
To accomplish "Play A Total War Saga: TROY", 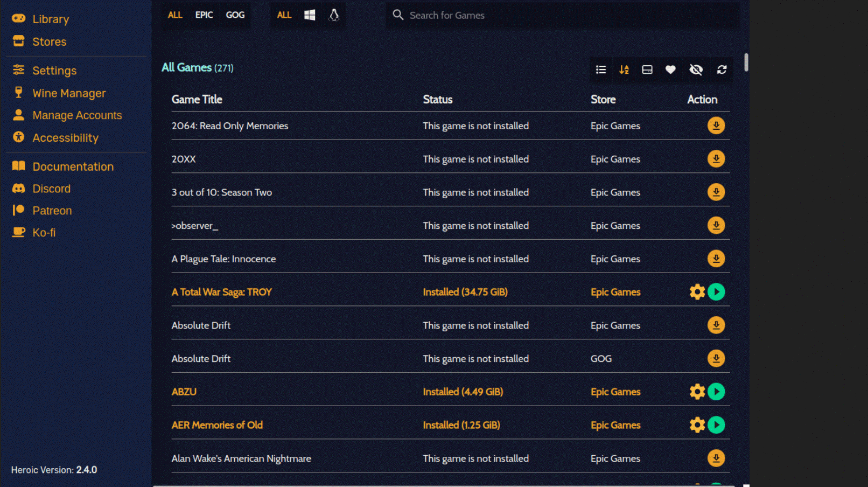I will 716,292.
